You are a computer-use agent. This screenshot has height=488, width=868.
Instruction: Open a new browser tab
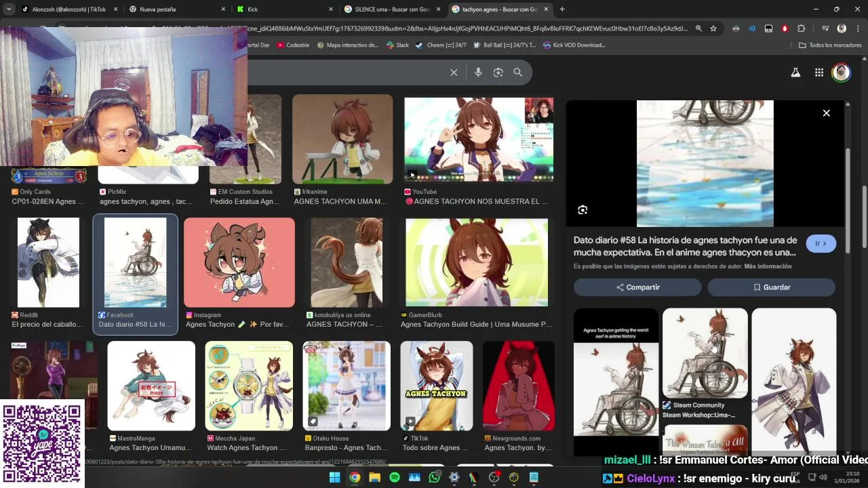click(562, 9)
